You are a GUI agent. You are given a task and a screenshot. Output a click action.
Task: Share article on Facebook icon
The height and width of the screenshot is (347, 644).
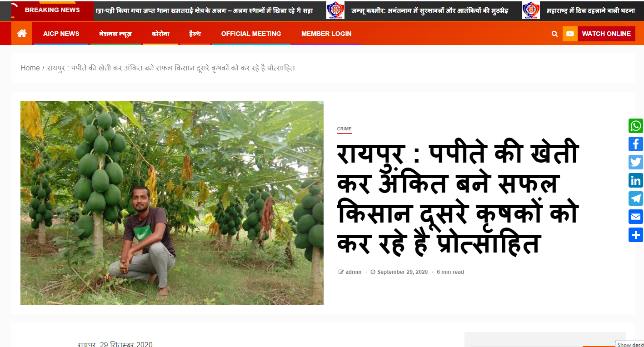tap(636, 144)
